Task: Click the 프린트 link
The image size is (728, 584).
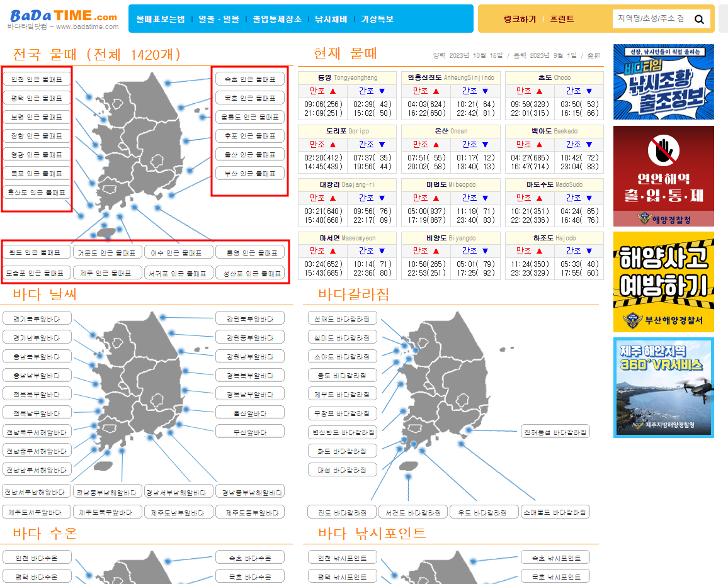Action: pyautogui.click(x=562, y=19)
